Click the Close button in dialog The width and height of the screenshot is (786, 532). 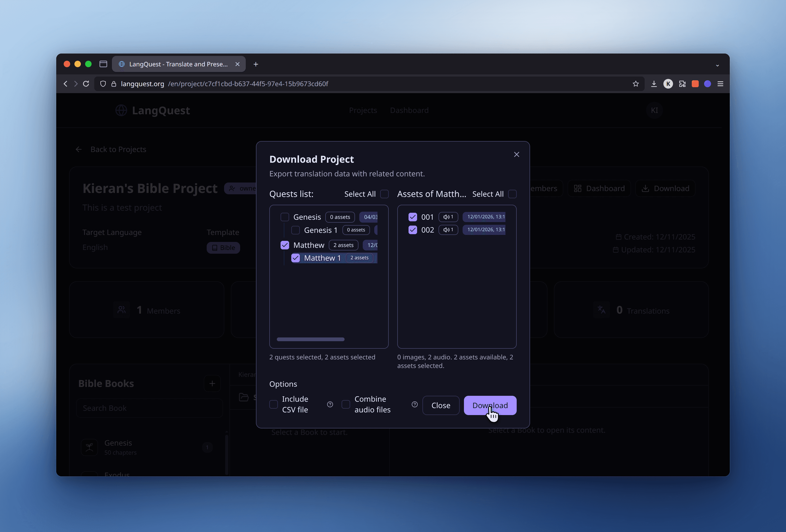[x=441, y=405]
